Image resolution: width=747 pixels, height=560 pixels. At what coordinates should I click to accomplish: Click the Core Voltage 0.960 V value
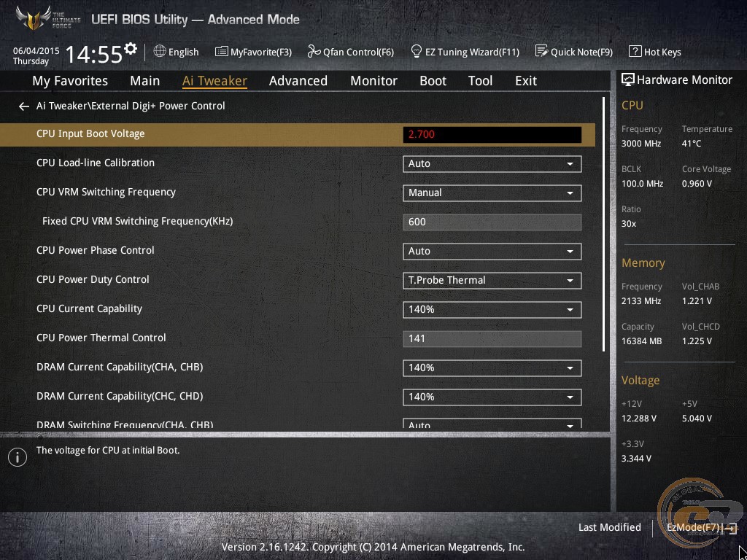point(697,184)
